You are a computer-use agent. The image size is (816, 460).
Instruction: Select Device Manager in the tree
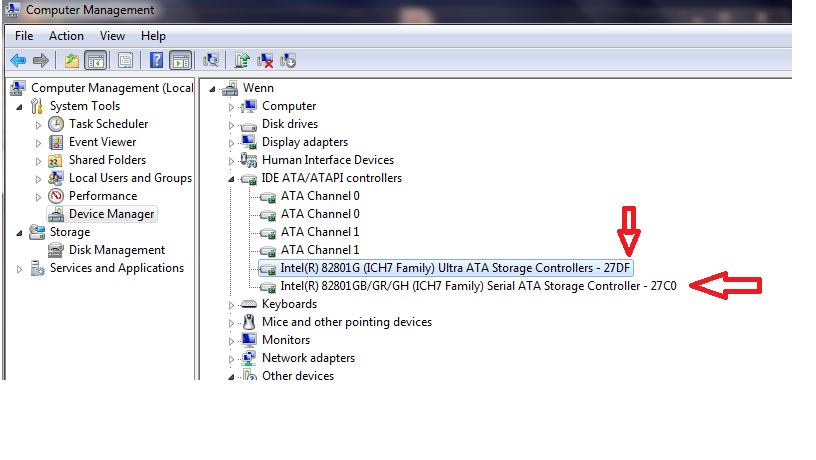(x=111, y=214)
